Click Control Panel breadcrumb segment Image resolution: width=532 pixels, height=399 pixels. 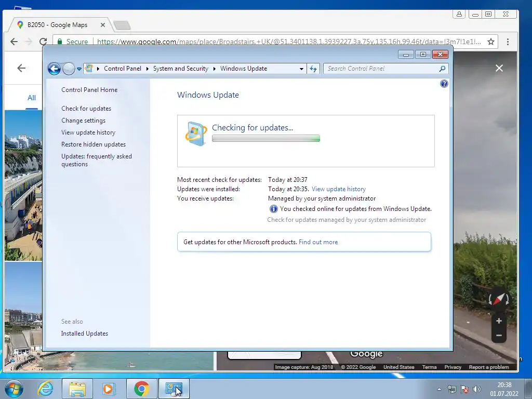click(123, 69)
